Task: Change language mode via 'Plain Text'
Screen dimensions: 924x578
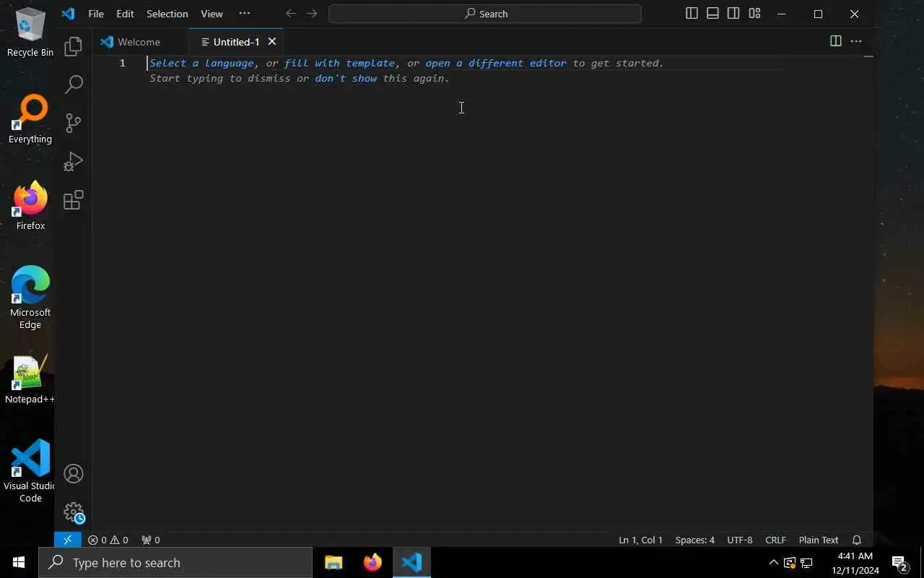Action: (x=819, y=540)
